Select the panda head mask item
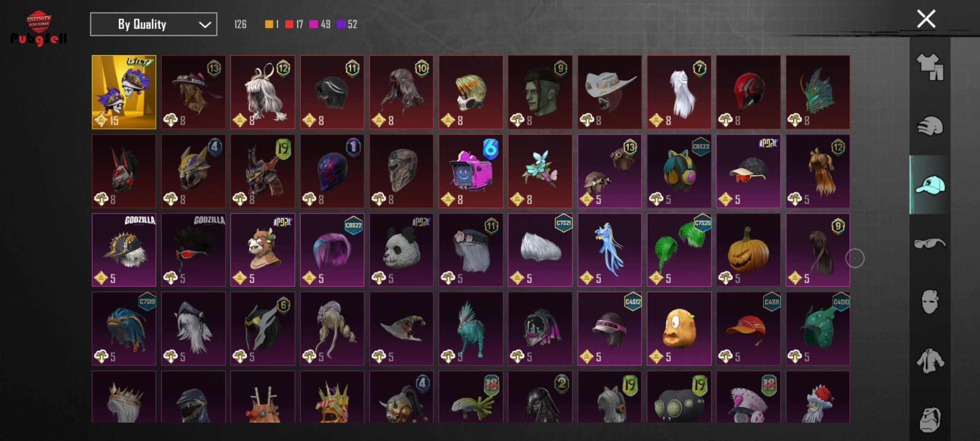This screenshot has height=441, width=980. tap(401, 250)
